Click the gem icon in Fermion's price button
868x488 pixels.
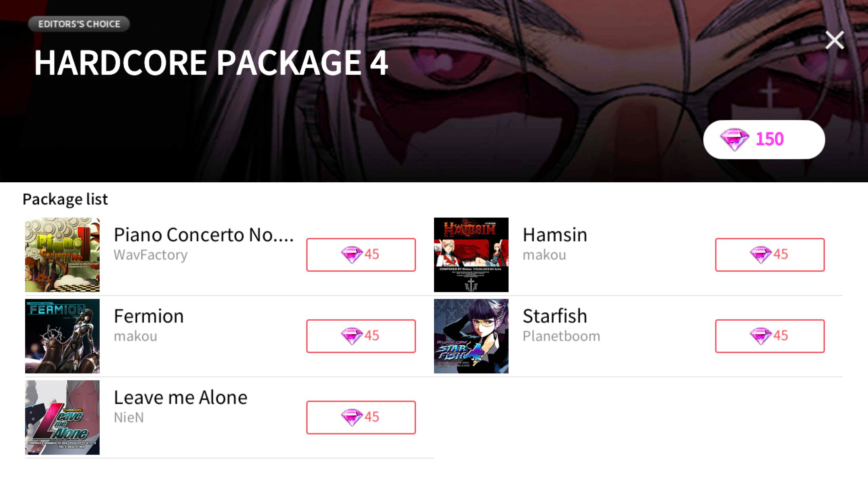[x=352, y=336]
